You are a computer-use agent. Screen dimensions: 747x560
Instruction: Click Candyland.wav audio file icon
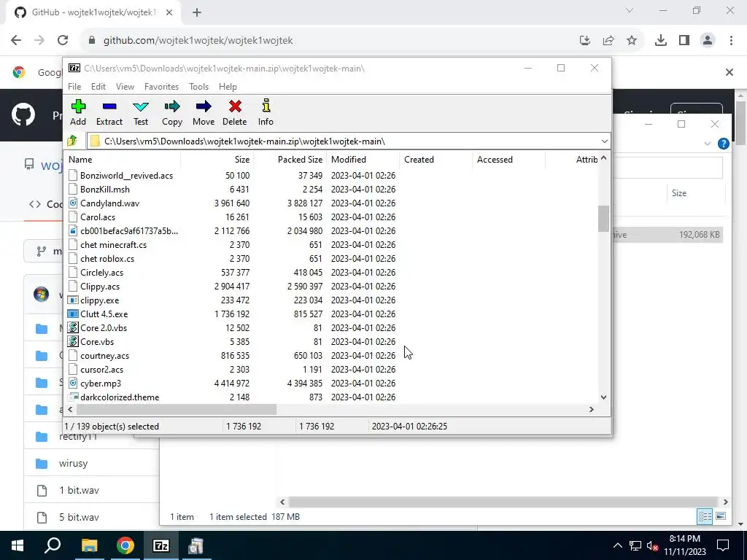coord(72,203)
